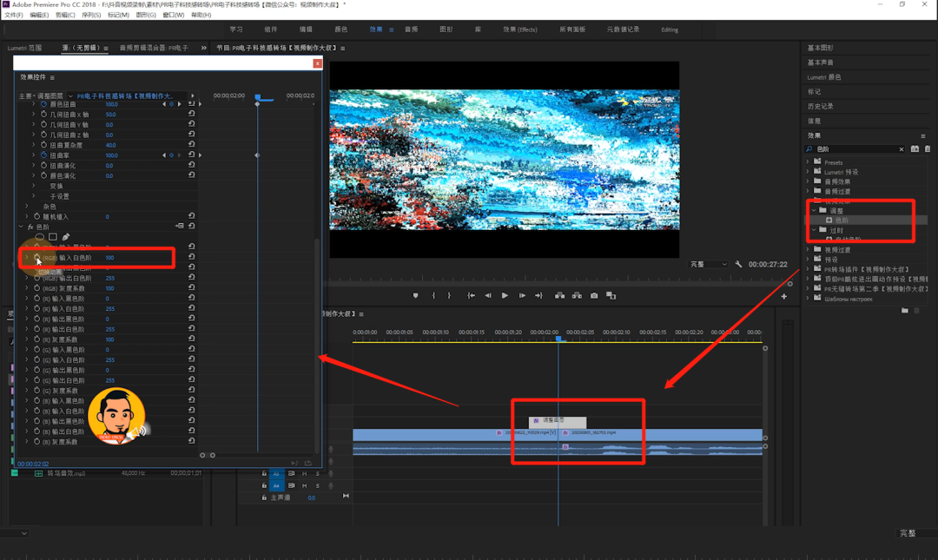Toggle animation stopwatch for 扭曲率

click(x=43, y=155)
